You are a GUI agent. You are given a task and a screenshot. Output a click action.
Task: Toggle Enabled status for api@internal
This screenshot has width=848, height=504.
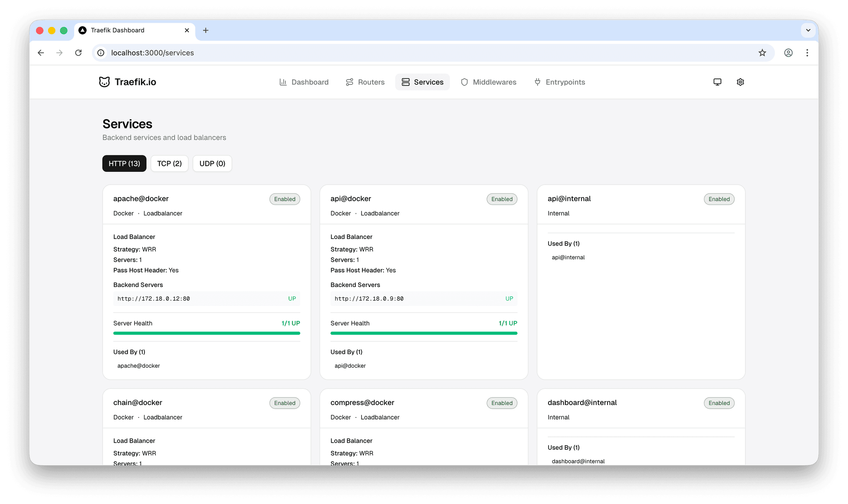point(719,199)
